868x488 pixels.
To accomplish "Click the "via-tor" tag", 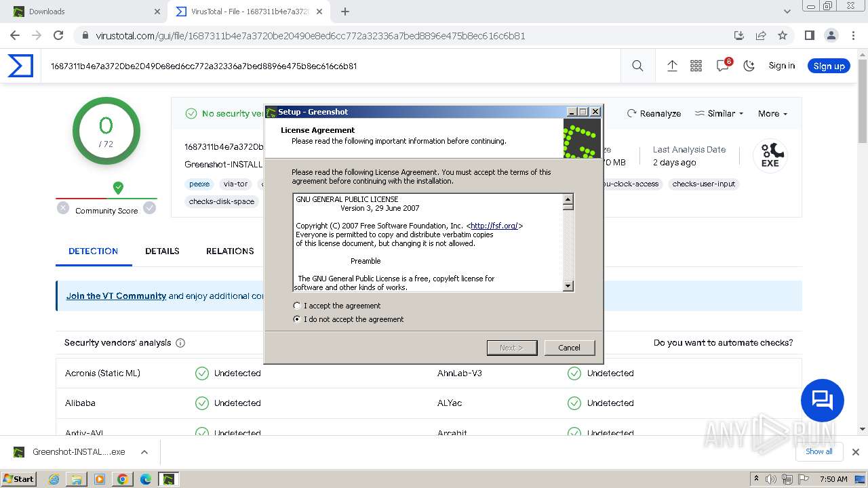I will (236, 184).
